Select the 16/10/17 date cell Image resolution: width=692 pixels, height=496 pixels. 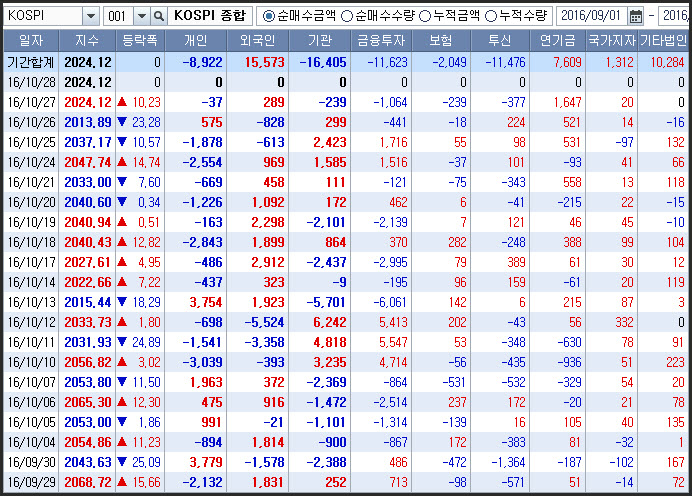click(x=32, y=263)
